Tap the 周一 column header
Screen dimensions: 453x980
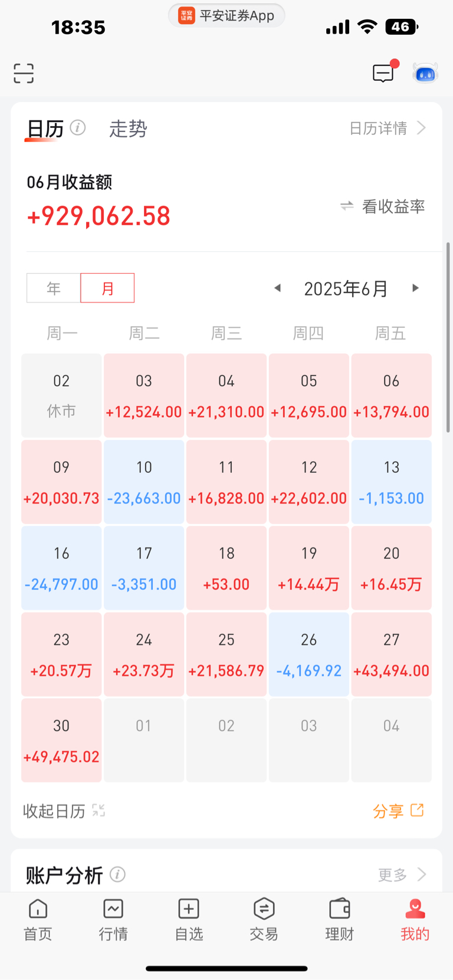tap(62, 333)
